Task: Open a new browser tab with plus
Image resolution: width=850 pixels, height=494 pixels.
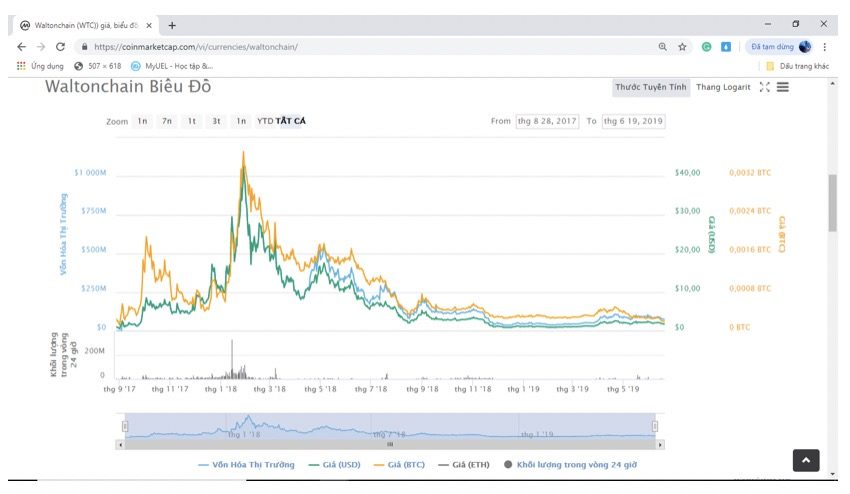Action: pos(172,25)
